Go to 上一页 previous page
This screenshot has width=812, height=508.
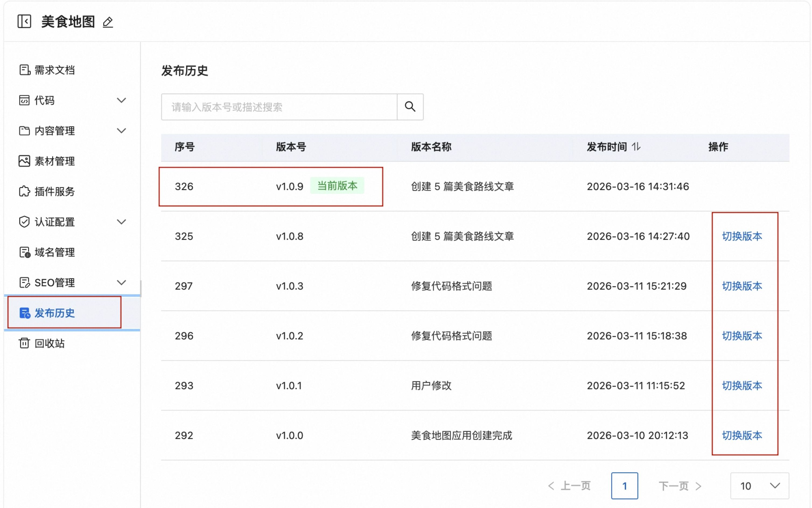(x=569, y=485)
